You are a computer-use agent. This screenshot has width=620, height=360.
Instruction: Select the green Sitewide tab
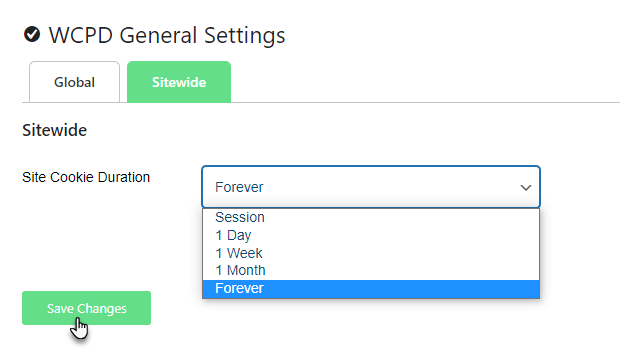pos(179,82)
